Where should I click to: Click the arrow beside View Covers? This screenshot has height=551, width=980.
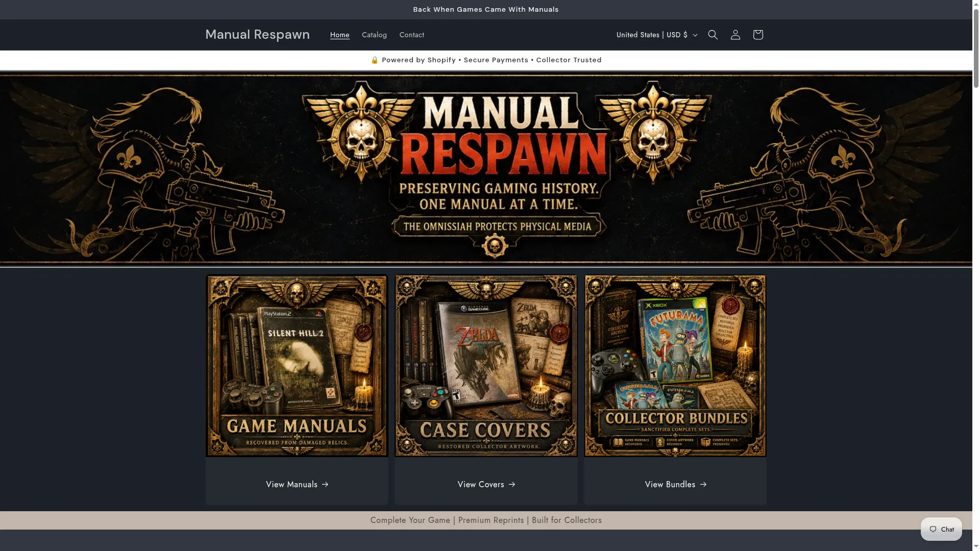coord(512,485)
